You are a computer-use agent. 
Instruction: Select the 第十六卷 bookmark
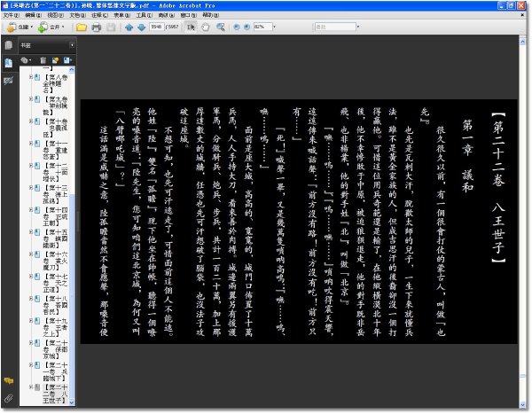55,261
